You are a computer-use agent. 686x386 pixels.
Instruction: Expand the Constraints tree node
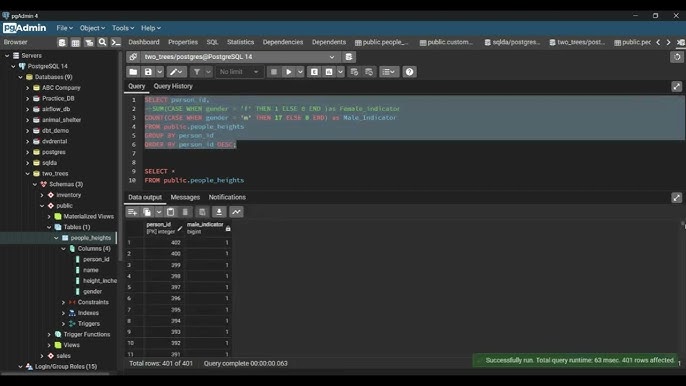[63, 302]
